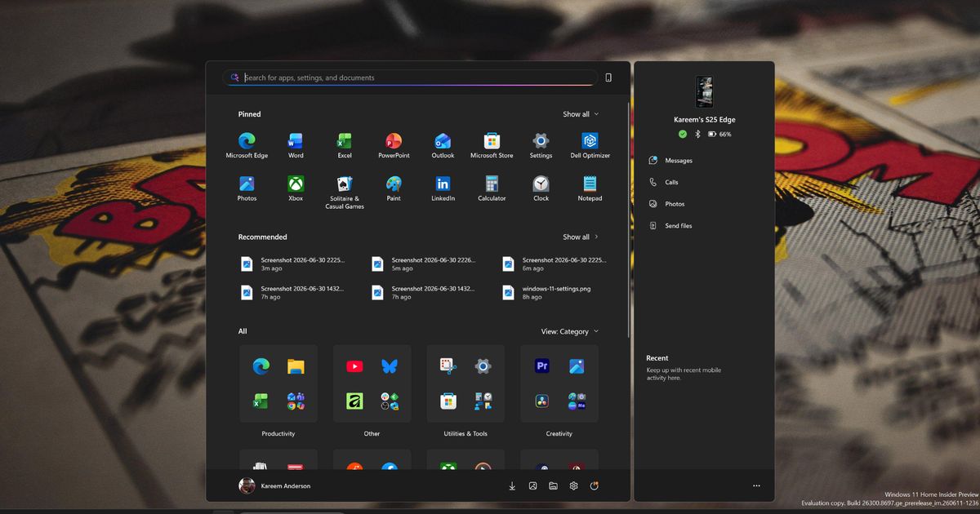Launch Xbox from Pinned apps

(296, 188)
